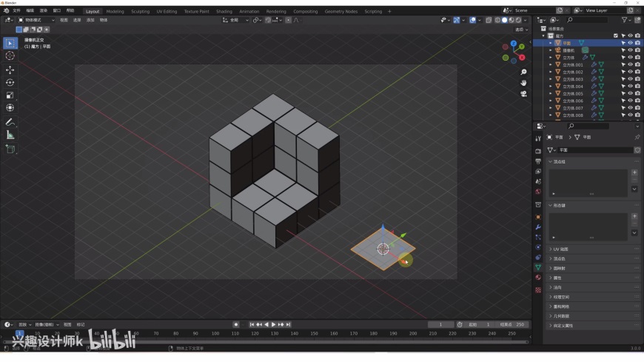Select the Select Box tool
The image size is (644, 362).
click(x=10, y=43)
